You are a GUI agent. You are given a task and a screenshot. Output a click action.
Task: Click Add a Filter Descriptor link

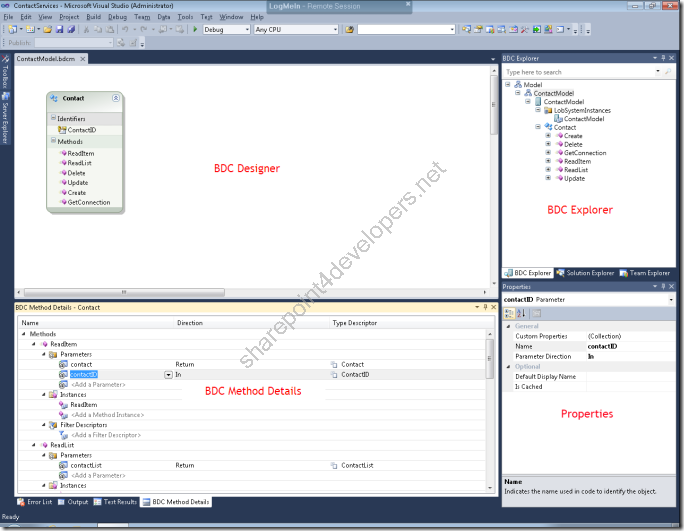tap(106, 435)
